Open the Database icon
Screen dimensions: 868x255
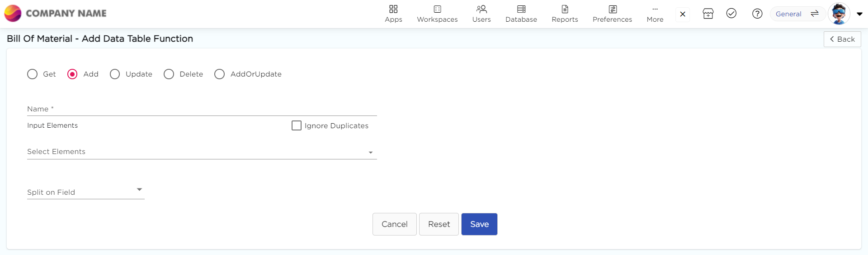(x=521, y=10)
